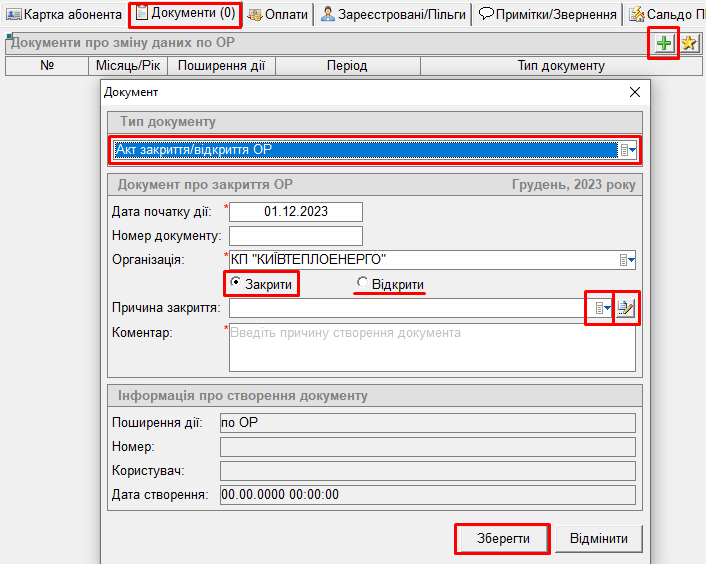Click into the Коментар text area

pos(432,348)
